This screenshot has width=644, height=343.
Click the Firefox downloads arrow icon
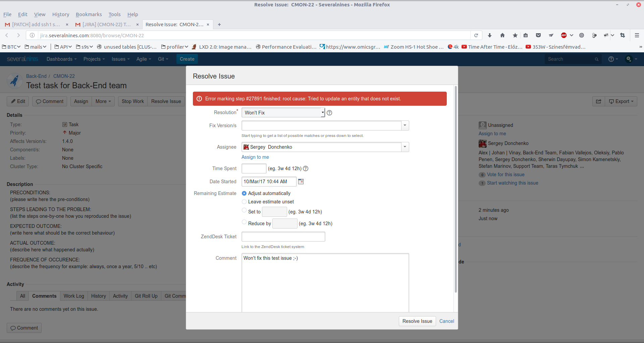tap(490, 35)
